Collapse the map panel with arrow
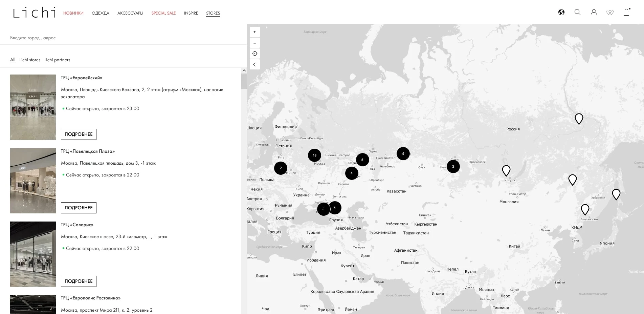644x314 pixels. pos(255,64)
